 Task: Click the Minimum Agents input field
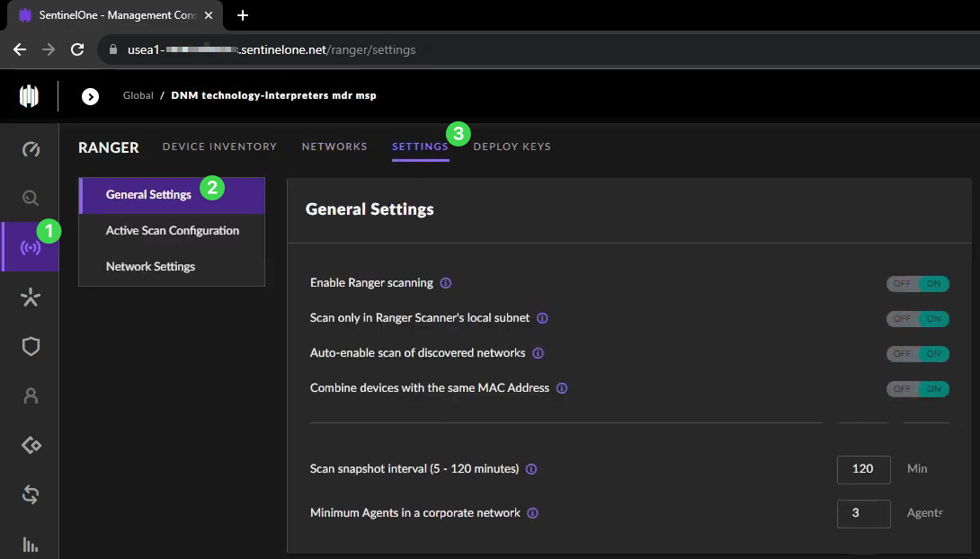pyautogui.click(x=863, y=513)
